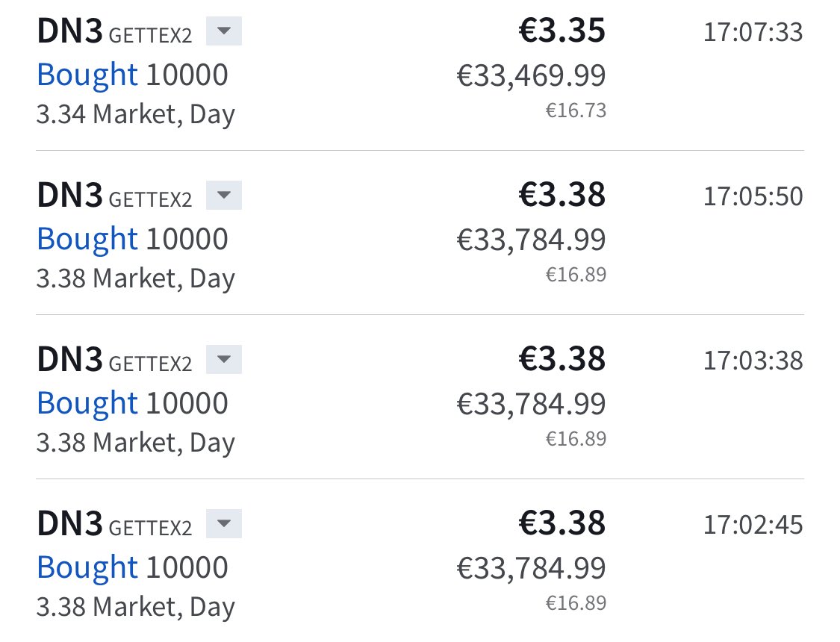
Task: Select the €16.73 commission value
Action: click(576, 110)
